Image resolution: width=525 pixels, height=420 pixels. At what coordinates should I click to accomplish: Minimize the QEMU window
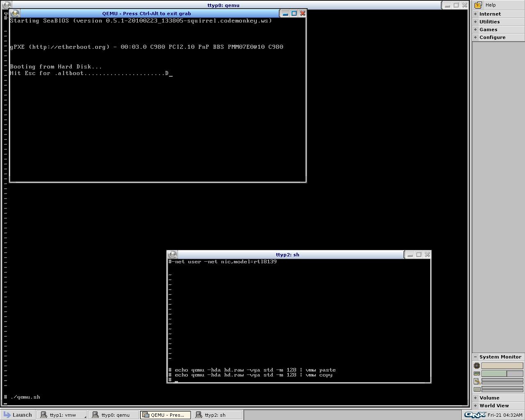[285, 14]
